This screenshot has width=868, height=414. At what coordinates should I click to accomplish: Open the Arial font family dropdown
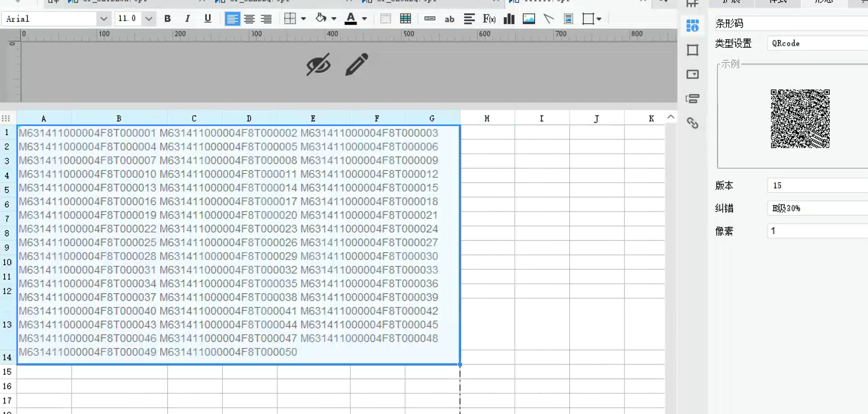point(104,19)
